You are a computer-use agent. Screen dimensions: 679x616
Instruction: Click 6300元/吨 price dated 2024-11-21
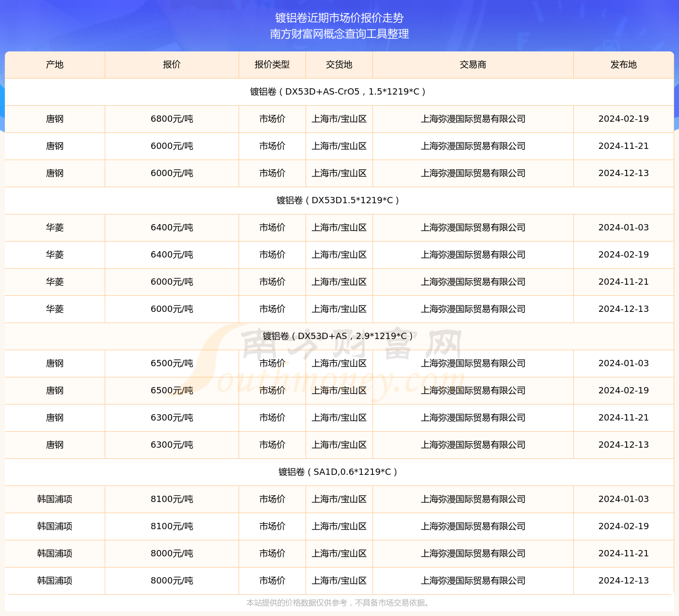coord(172,418)
